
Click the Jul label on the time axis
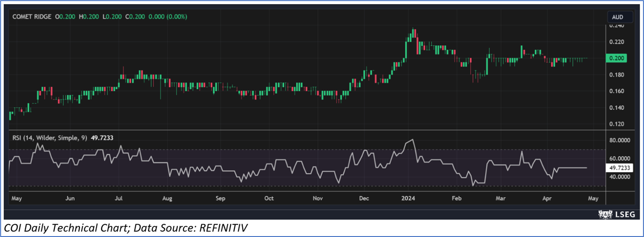coord(119,199)
